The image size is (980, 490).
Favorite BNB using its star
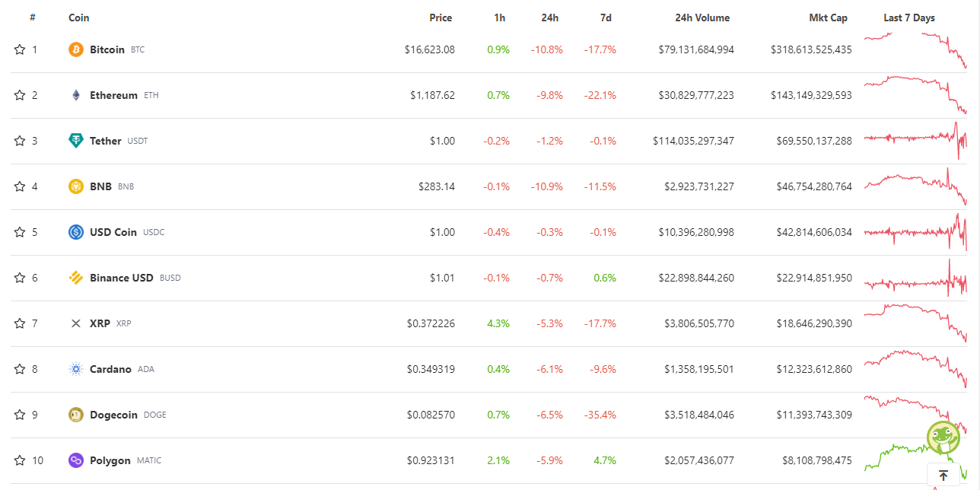coord(20,186)
